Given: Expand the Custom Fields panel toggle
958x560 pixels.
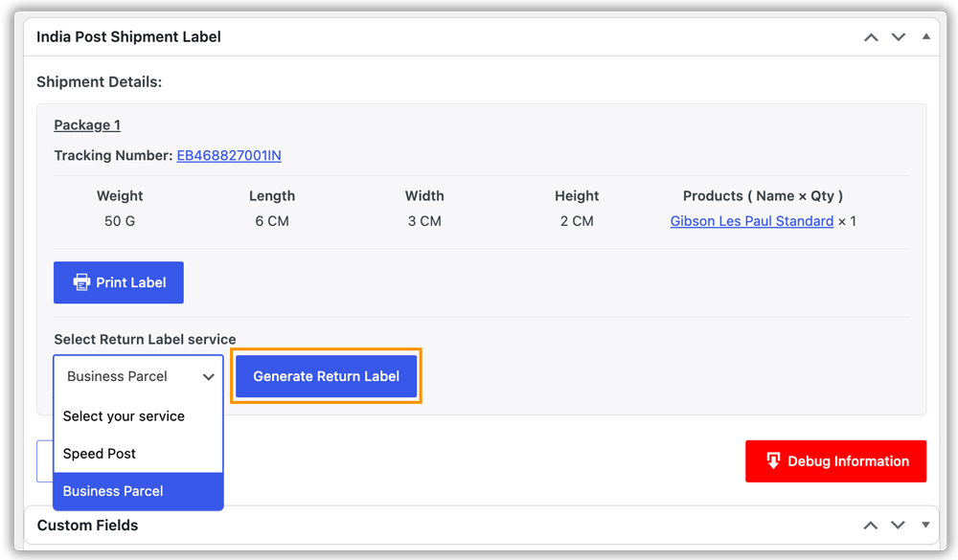Looking at the screenshot, I should 925,526.
